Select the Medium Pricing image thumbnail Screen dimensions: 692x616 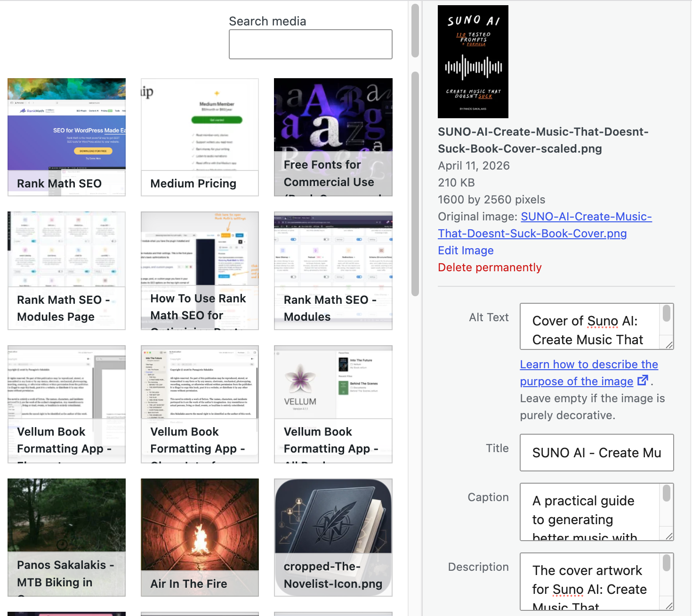[200, 137]
